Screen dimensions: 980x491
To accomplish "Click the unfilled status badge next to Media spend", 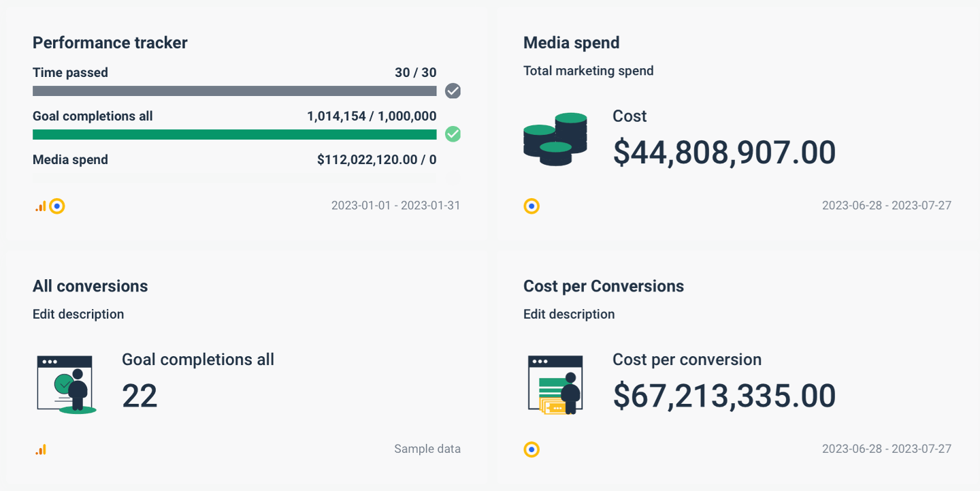I will coord(453,178).
